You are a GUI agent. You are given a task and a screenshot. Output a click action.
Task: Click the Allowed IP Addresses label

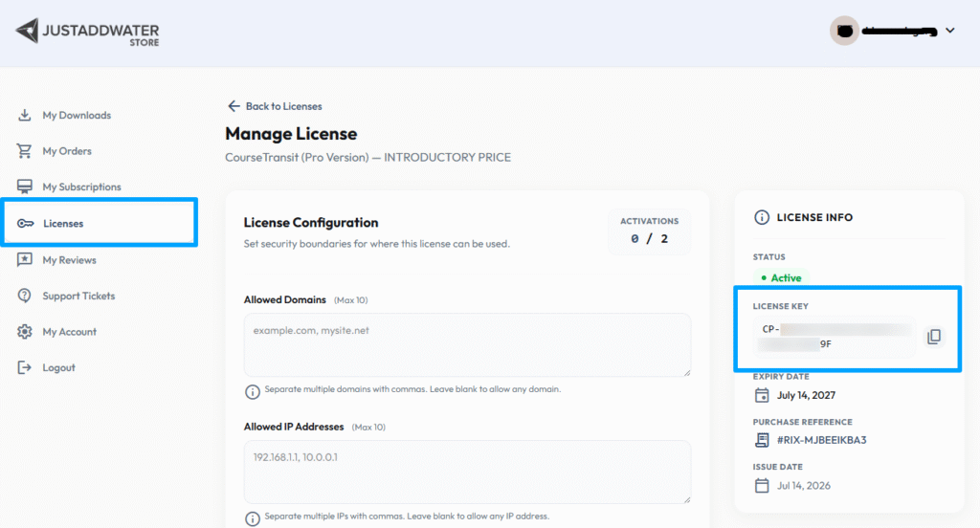[294, 427]
